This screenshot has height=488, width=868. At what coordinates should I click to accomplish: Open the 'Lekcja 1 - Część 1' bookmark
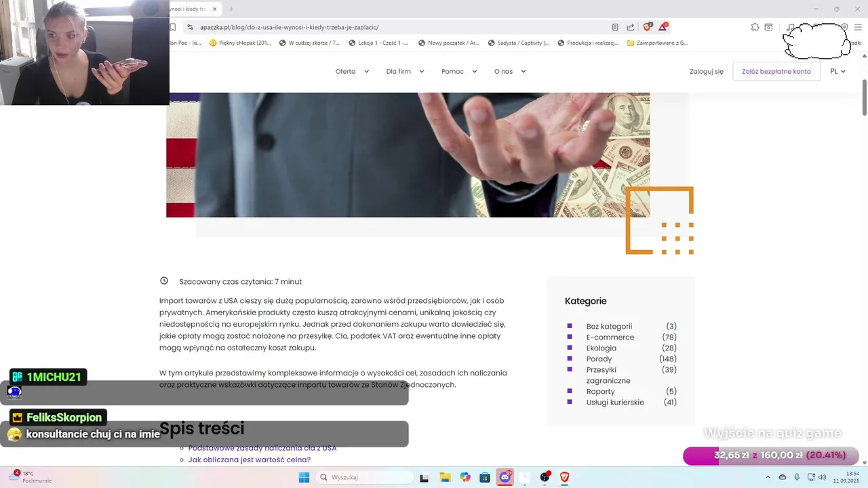click(x=378, y=43)
